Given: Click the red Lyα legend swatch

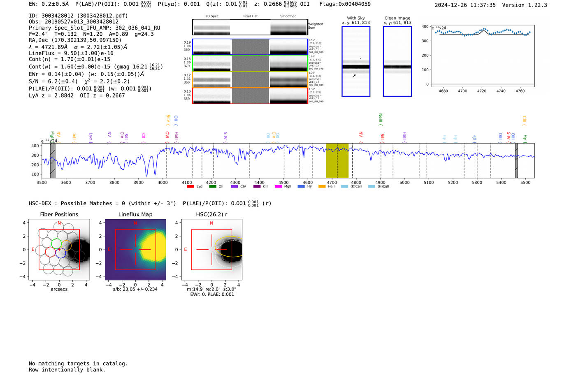Looking at the screenshot, I should click(x=190, y=187).
